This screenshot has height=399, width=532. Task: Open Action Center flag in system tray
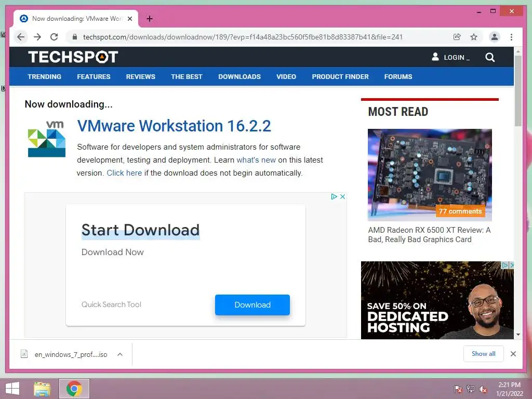coord(458,389)
